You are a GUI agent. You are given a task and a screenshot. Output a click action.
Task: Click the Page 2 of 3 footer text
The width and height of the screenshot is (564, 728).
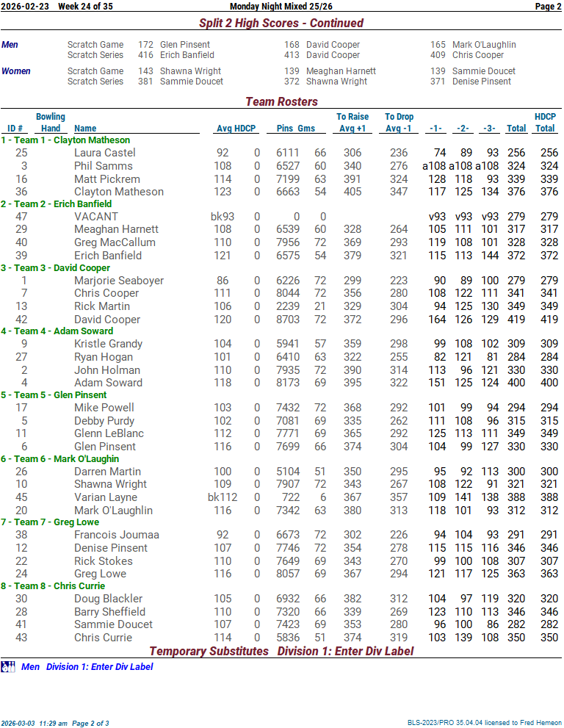tap(90, 723)
